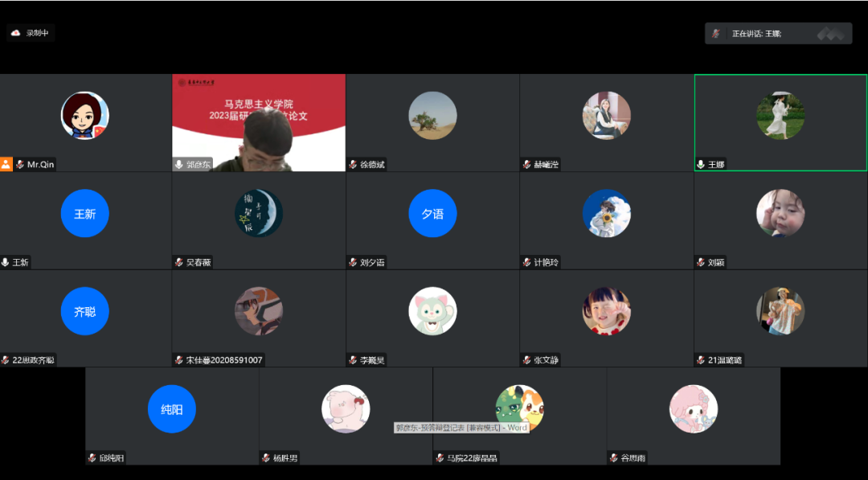Click the orange host badge beside Mr.Qin

tap(6, 165)
